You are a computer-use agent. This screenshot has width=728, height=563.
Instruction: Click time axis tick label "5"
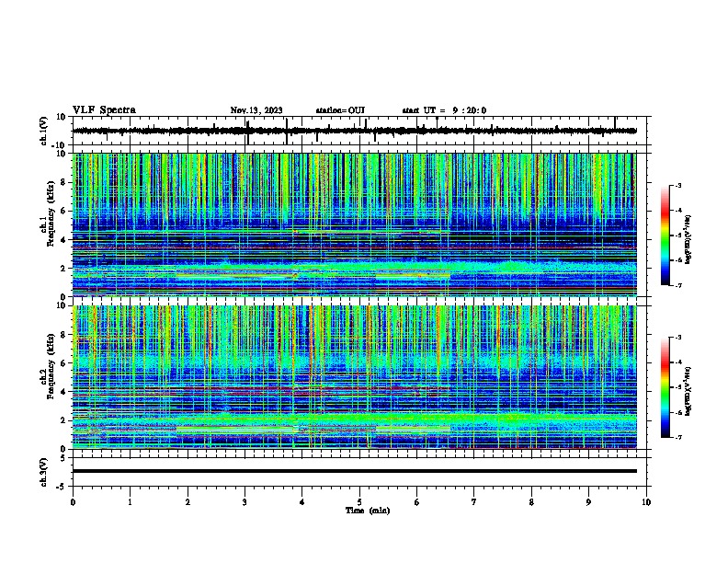coord(359,502)
